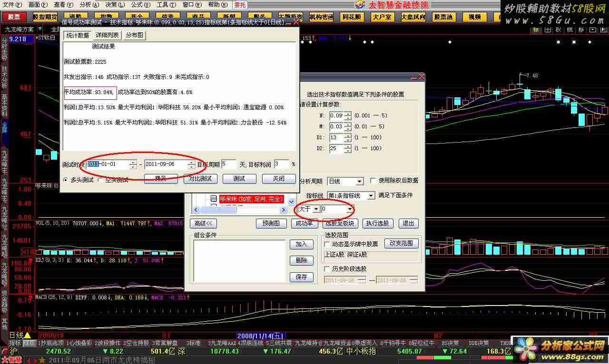The image size is (609, 364).
Task: Open 股指期货 in the top toolbar
Action: click(x=45, y=17)
